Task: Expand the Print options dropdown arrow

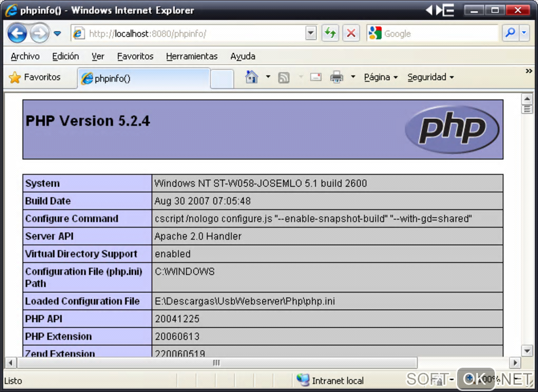Action: coord(353,77)
